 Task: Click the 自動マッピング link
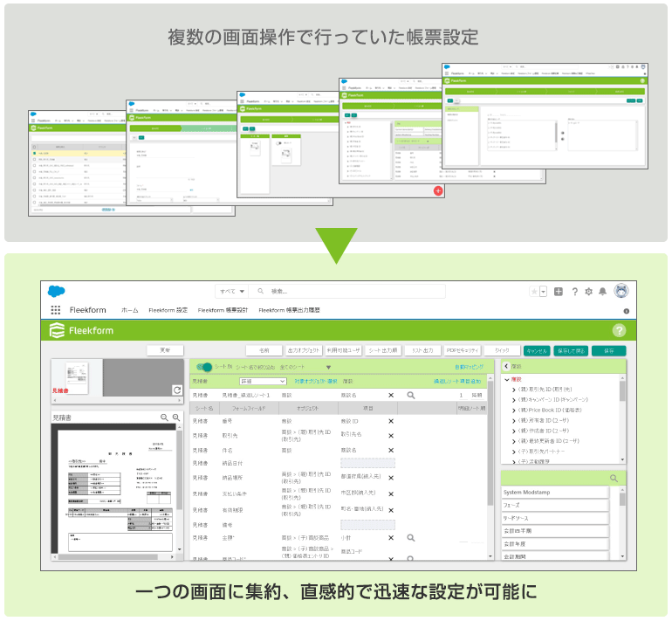(469, 367)
